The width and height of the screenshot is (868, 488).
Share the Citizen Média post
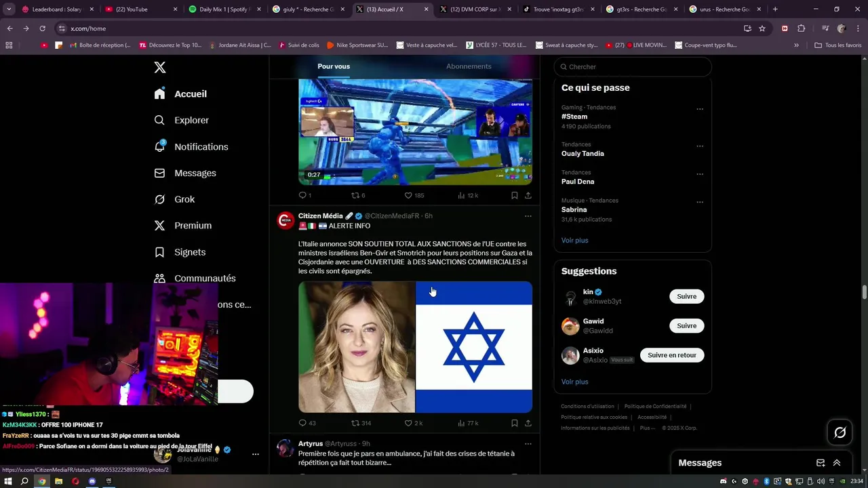tap(528, 423)
